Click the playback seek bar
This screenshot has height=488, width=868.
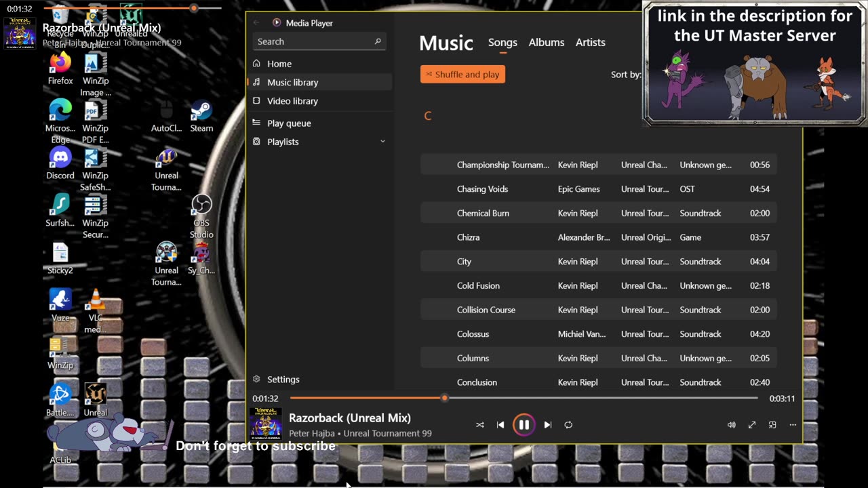pos(524,399)
